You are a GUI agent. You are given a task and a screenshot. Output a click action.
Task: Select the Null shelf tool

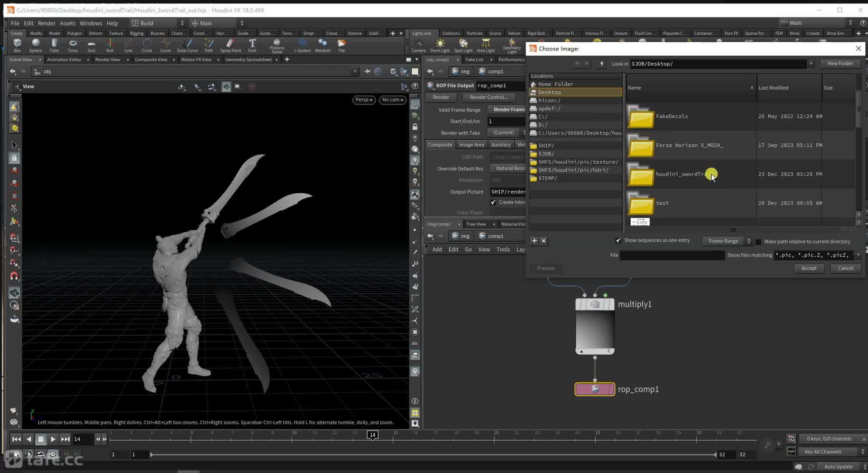tap(109, 45)
